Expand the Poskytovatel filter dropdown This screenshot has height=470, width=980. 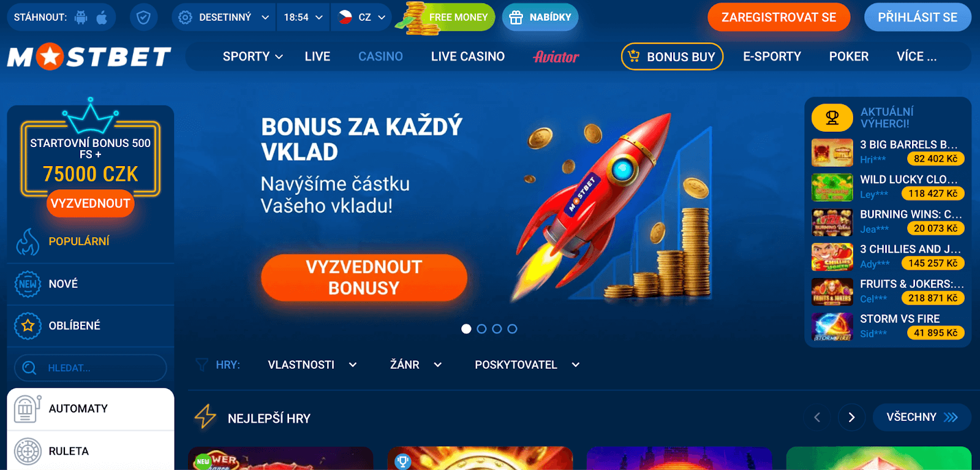tap(527, 365)
